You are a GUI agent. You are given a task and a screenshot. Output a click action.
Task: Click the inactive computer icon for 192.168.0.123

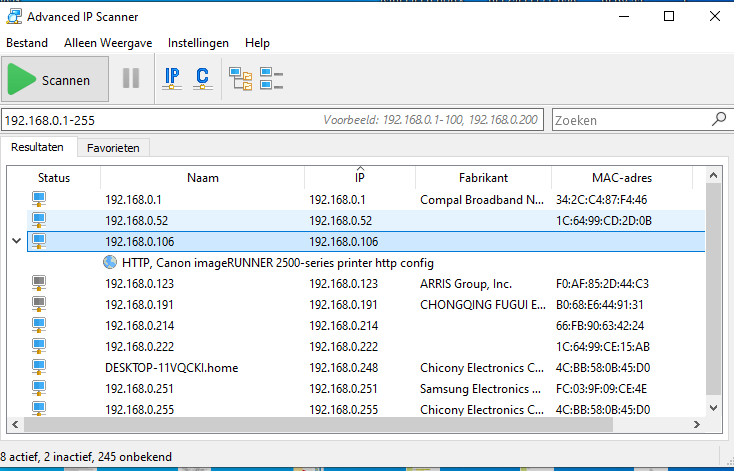(x=40, y=283)
